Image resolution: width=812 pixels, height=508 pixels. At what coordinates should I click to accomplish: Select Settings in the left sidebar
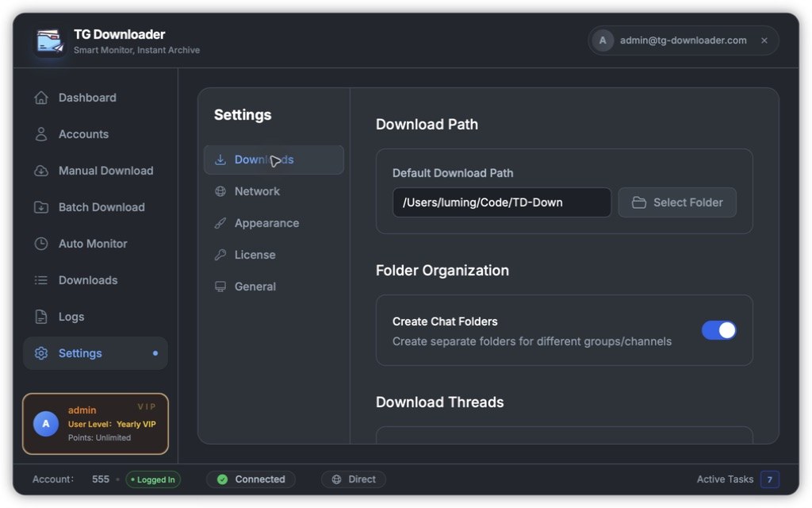tap(95, 353)
